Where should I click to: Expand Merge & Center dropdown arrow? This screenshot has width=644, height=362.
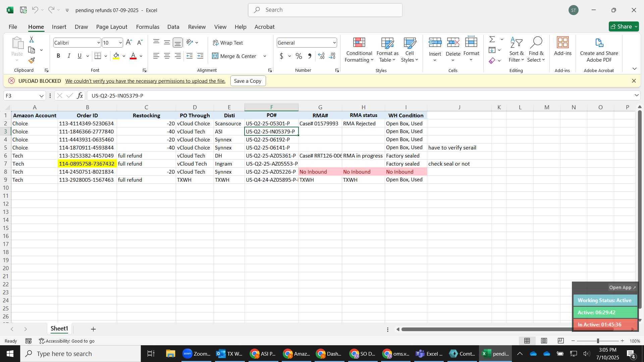click(265, 56)
